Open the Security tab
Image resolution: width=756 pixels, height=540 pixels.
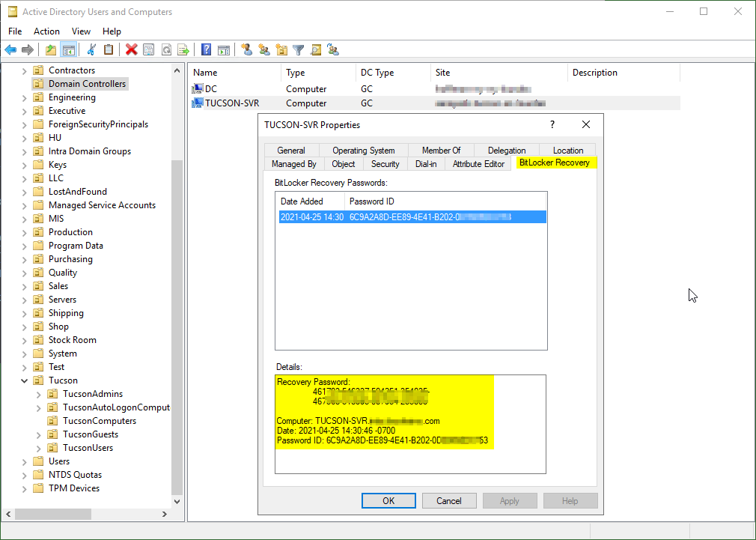385,163
